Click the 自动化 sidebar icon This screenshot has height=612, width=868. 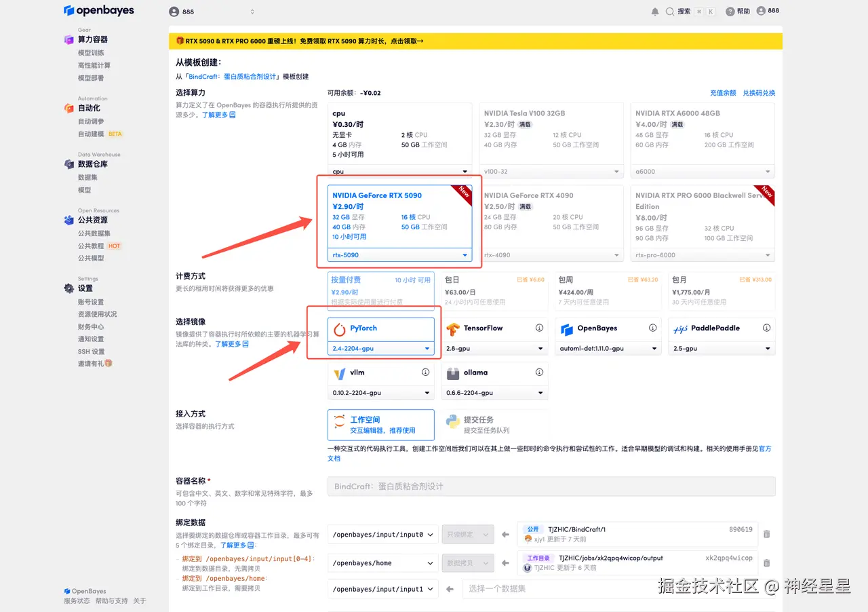pos(68,108)
